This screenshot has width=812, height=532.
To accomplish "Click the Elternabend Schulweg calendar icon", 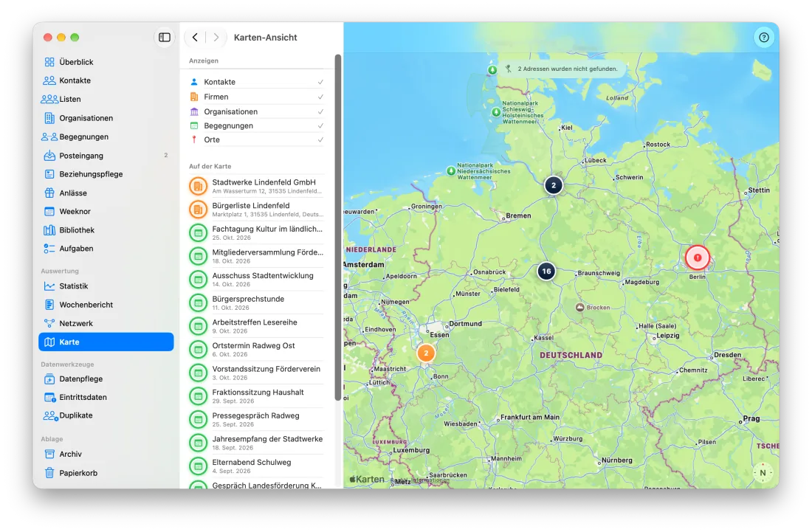I will tap(198, 466).
